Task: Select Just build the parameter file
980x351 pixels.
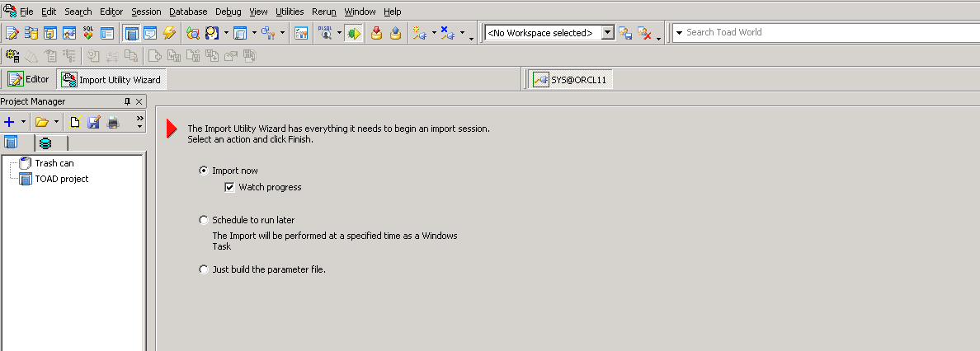Action: tap(204, 269)
